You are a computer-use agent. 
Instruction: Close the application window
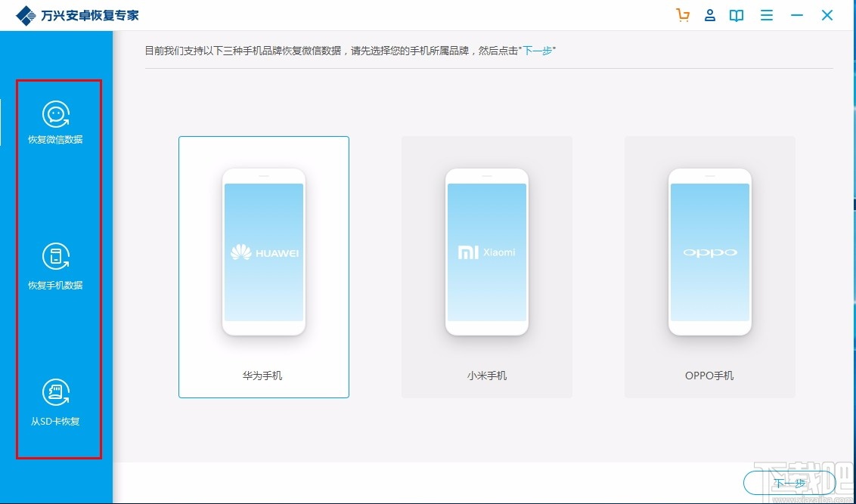point(827,15)
